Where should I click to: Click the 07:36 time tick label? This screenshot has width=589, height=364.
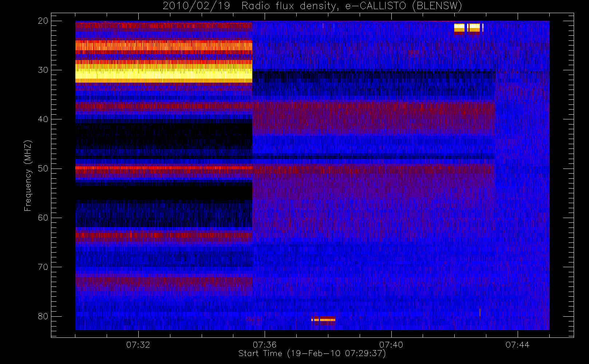pos(265,345)
